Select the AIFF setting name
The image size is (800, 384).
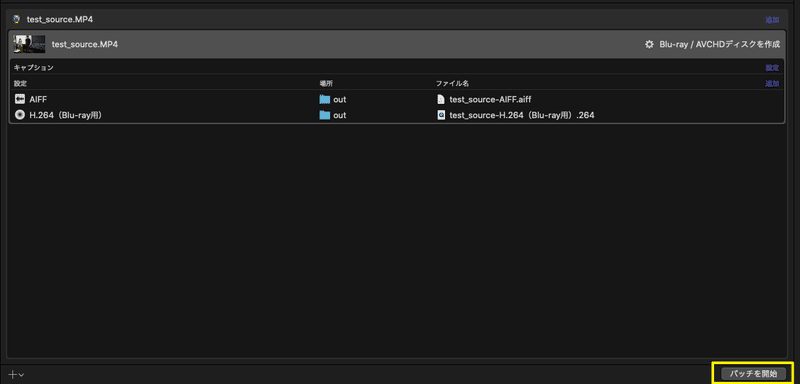pos(38,99)
